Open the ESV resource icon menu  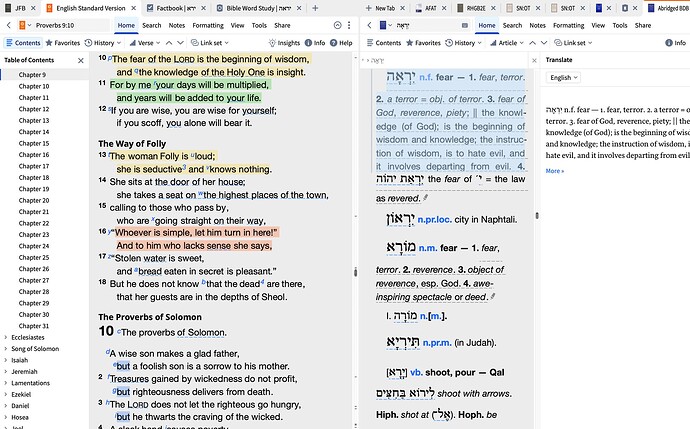(24, 26)
